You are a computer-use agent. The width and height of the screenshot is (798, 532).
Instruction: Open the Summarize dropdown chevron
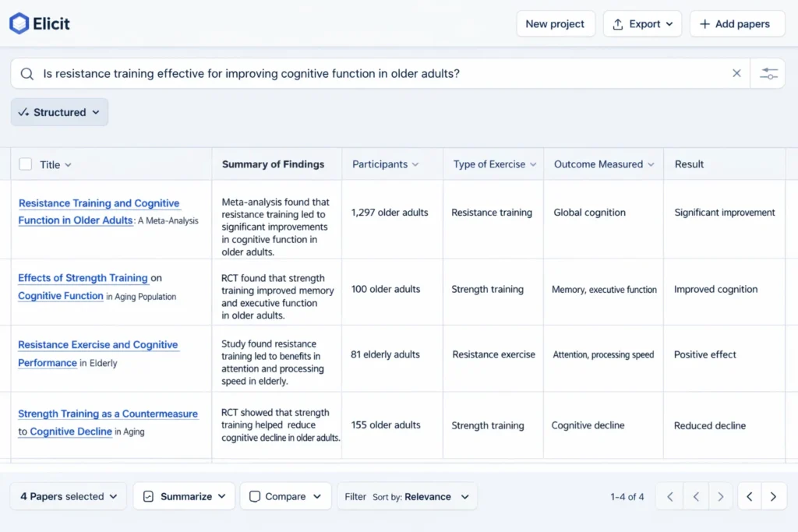click(x=223, y=496)
